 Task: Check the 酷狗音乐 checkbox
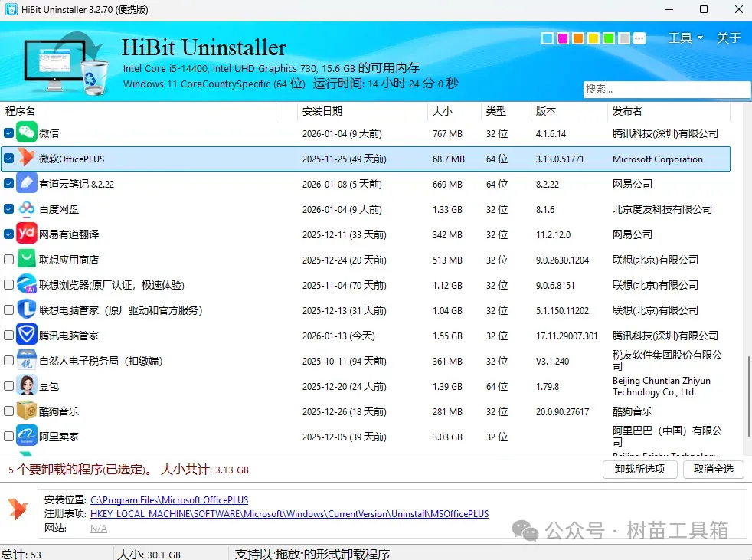[x=8, y=411]
